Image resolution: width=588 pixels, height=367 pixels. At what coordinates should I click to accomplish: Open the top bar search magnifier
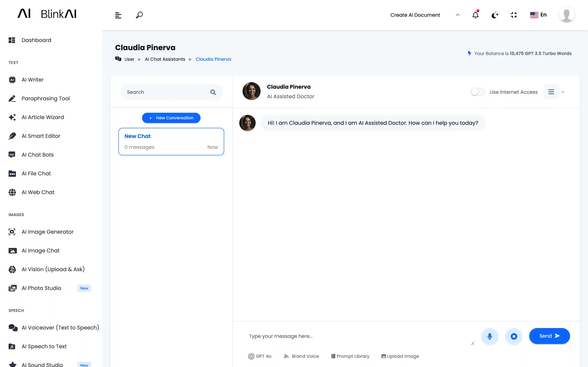coord(139,15)
